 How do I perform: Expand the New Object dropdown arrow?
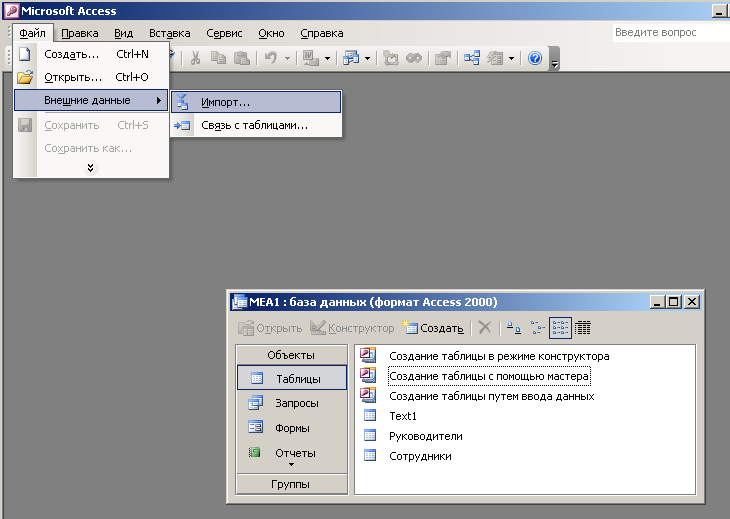(x=511, y=59)
